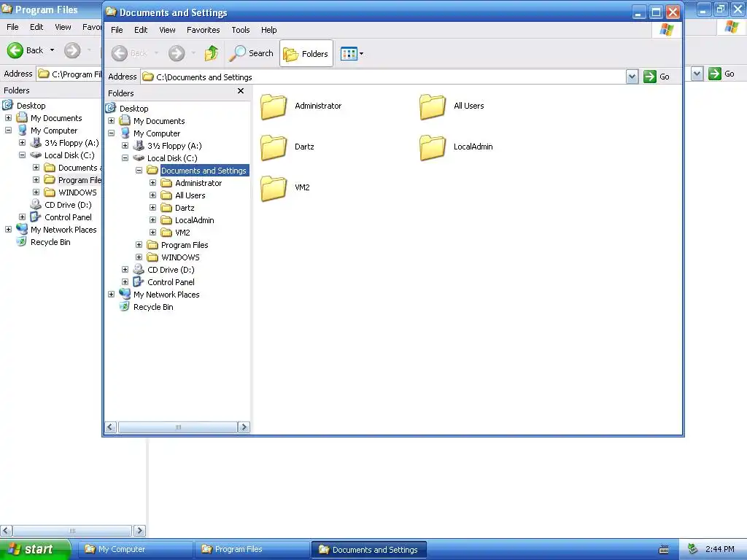
Task: Open the LocalAdmin folder icon in main pane
Action: (x=433, y=147)
